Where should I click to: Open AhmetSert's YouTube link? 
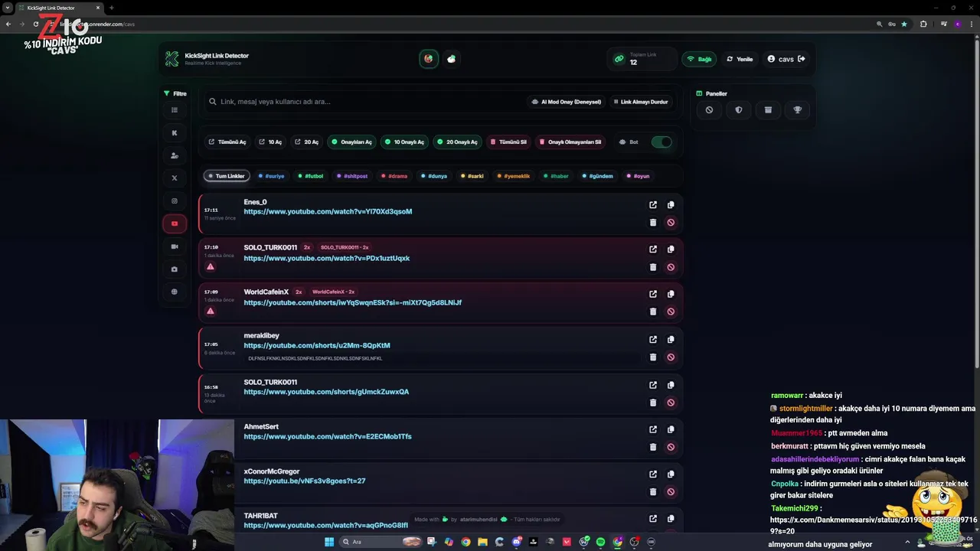click(x=328, y=437)
